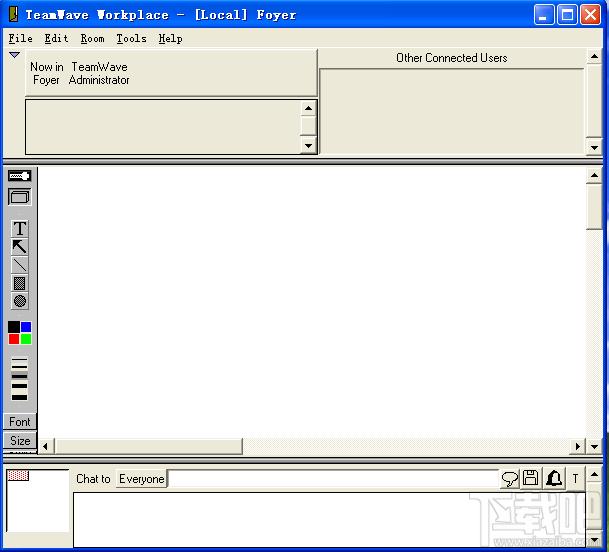Click the stacked frames tool icon
The height and width of the screenshot is (552, 609).
pyautogui.click(x=19, y=197)
